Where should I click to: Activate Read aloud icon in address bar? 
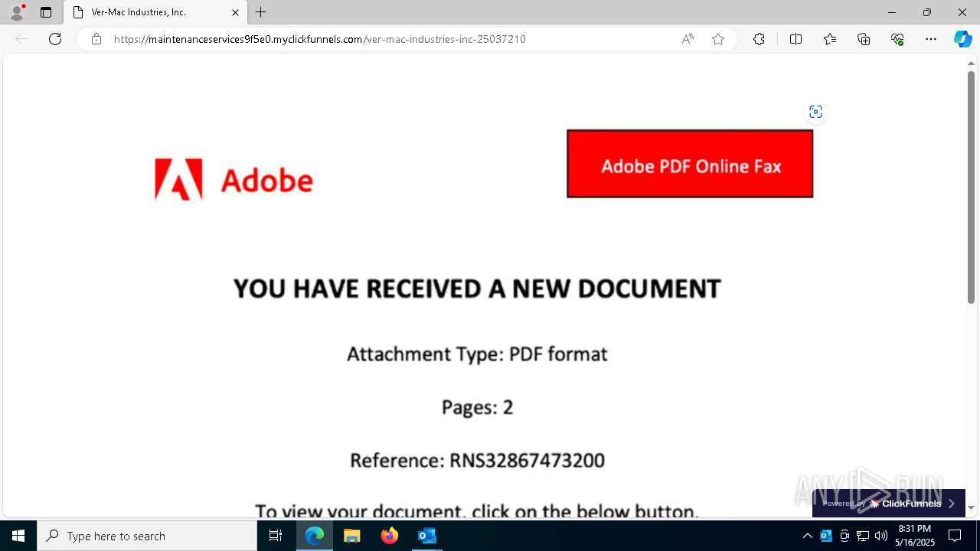[688, 39]
